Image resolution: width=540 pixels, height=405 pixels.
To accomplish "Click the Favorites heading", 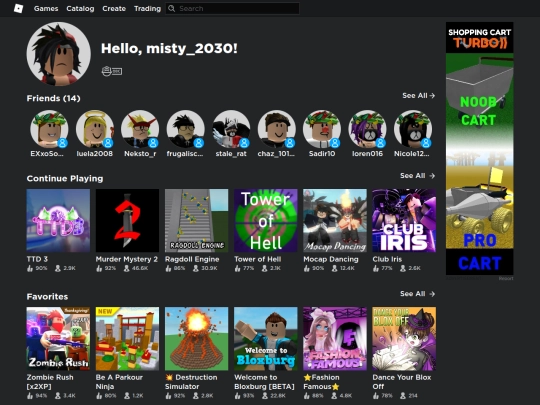I will tap(47, 297).
